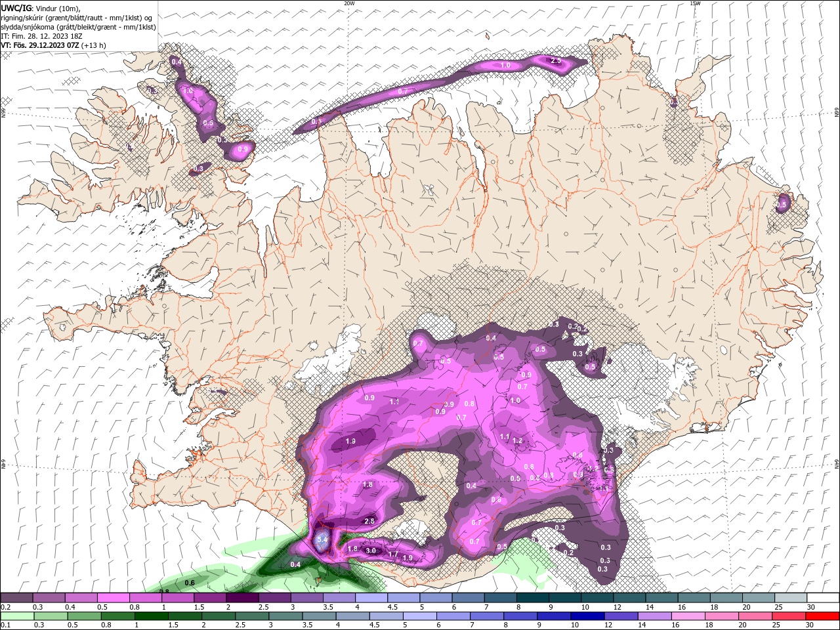Click the '15W' longitude label
840x630 pixels.
point(695,3)
